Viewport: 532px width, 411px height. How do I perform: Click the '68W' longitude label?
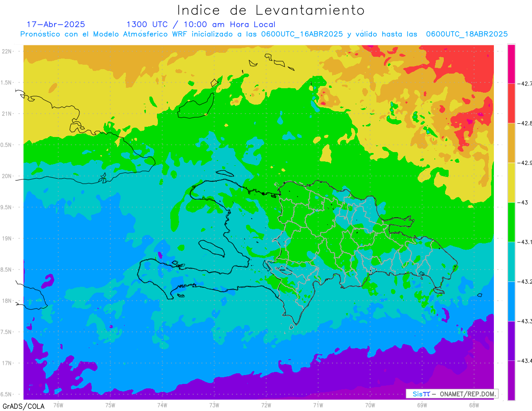(x=474, y=405)
